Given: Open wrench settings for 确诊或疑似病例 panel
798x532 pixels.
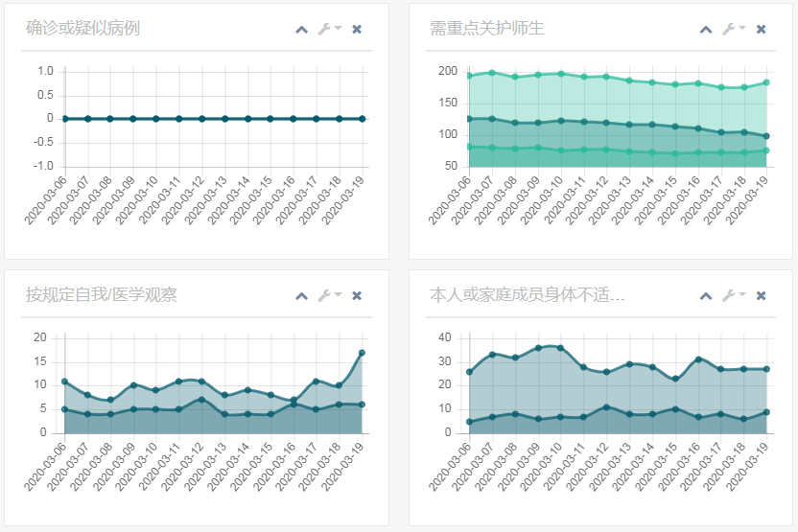Looking at the screenshot, I should click(328, 30).
